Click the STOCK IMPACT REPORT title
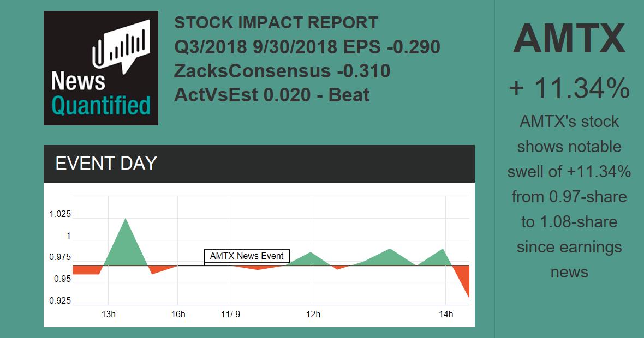The width and height of the screenshot is (644, 338). (276, 23)
